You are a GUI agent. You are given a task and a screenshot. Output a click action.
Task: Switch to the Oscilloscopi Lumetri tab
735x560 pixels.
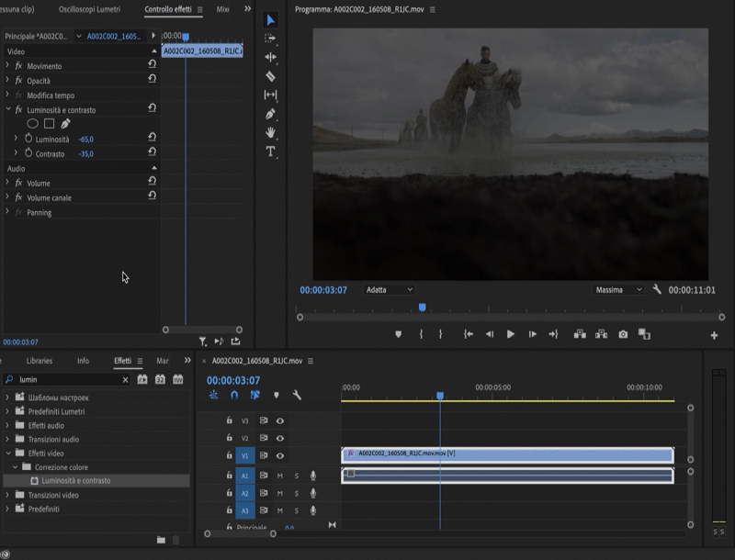pos(89,9)
